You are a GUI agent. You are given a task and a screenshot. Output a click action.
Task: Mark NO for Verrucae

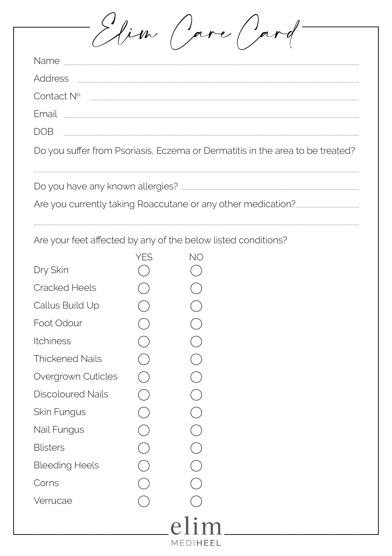coord(196,501)
